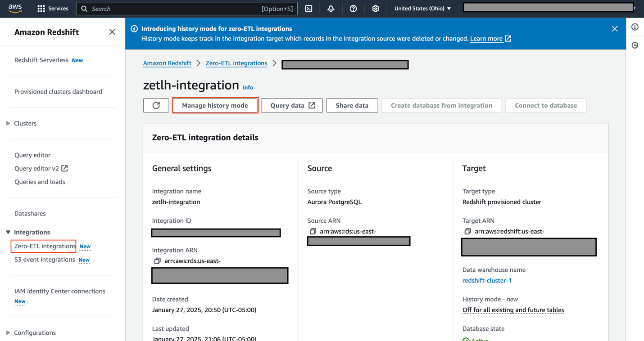Click the New badge beside Redshift Serverless

tap(77, 60)
